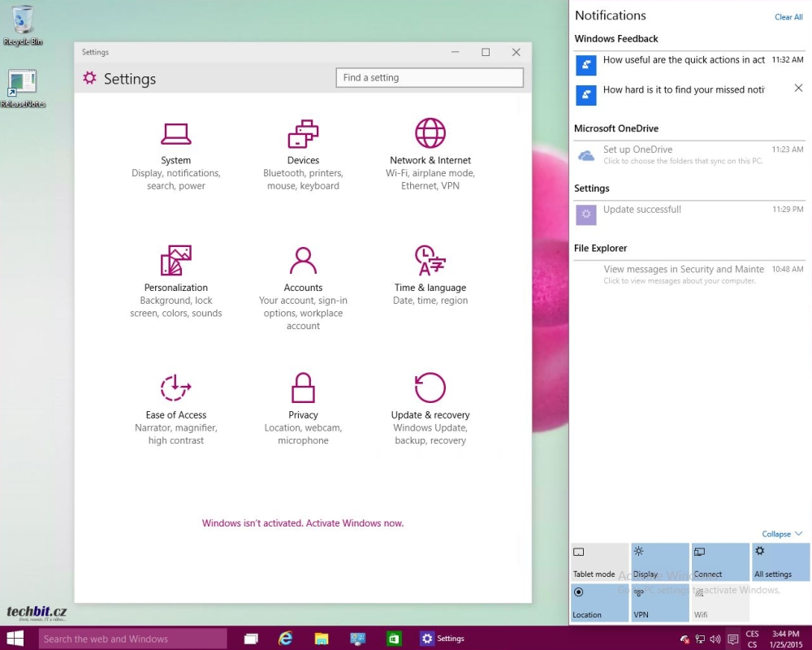Click the Find a setting search box

430,78
